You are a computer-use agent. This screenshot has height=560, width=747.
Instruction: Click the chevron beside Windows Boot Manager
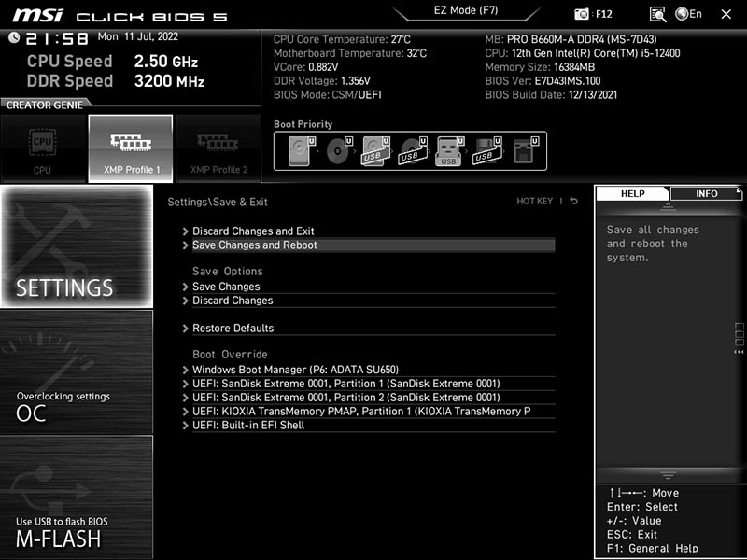[185, 370]
